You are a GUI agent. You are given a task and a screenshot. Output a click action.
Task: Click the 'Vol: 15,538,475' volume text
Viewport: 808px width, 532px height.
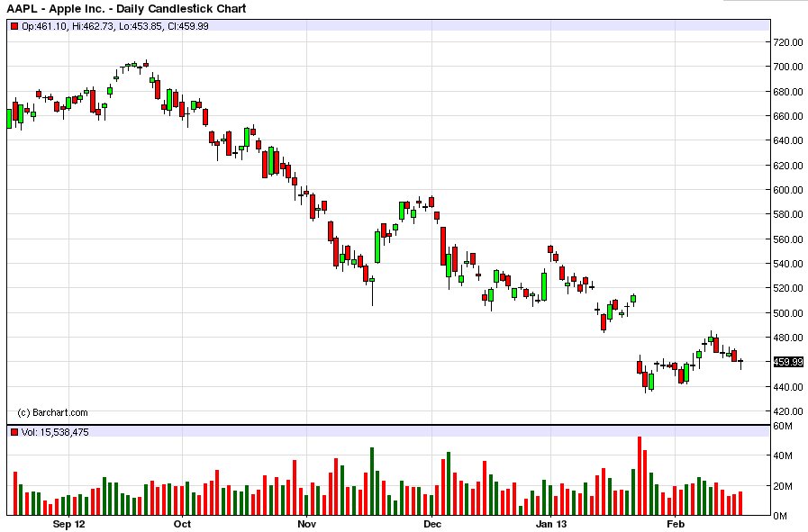click(55, 432)
